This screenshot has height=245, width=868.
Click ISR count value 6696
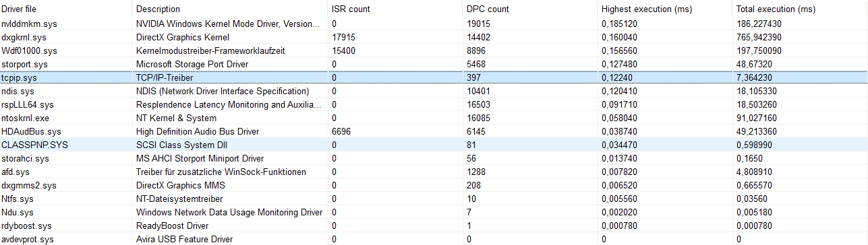click(341, 131)
